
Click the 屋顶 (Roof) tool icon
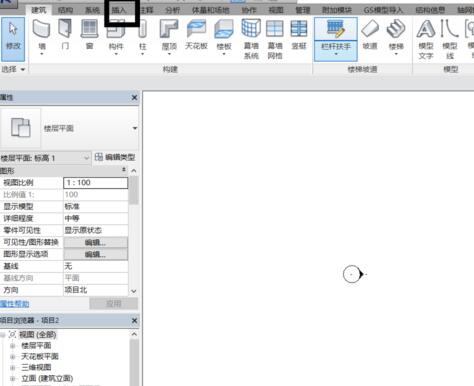pyautogui.click(x=169, y=29)
